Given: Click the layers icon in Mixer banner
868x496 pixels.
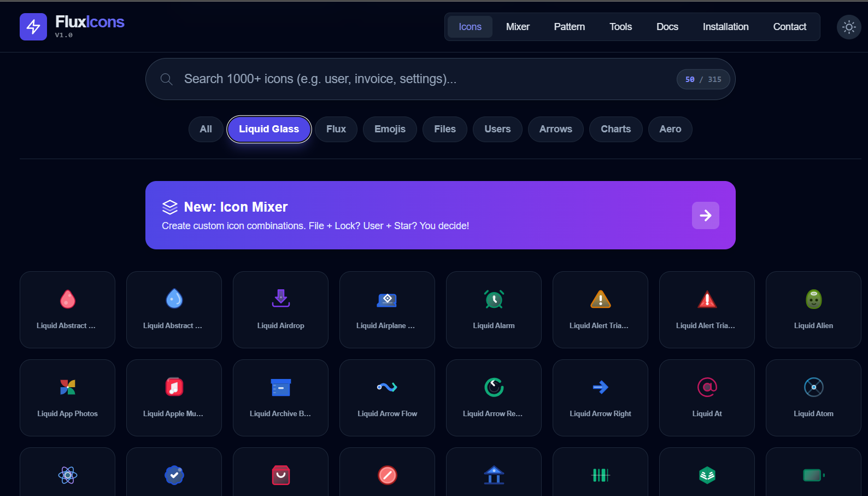Looking at the screenshot, I should tap(170, 207).
